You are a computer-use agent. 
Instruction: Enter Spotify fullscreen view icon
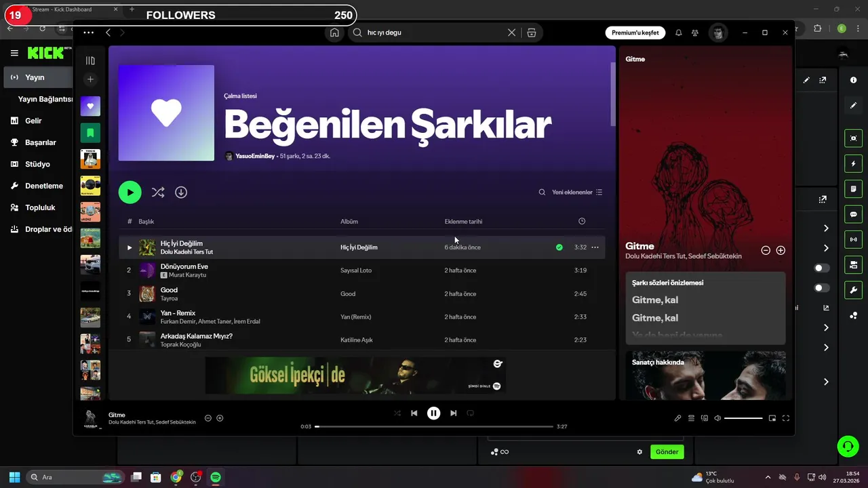pyautogui.click(x=786, y=418)
